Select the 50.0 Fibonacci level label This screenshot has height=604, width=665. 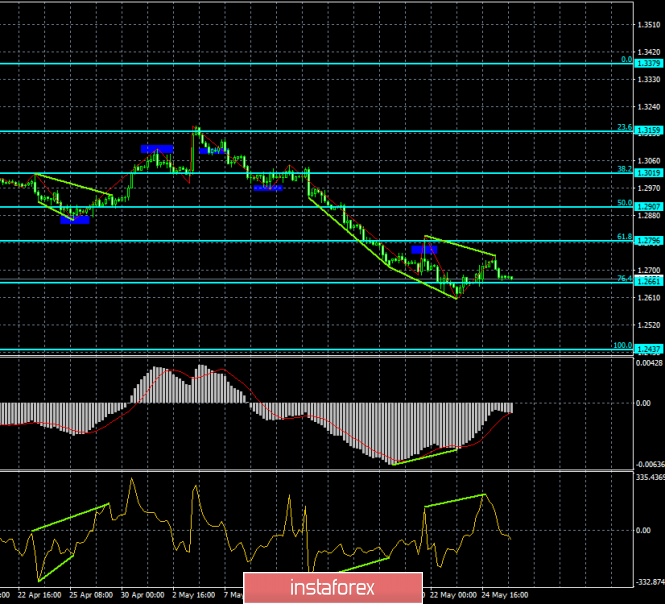(x=624, y=203)
